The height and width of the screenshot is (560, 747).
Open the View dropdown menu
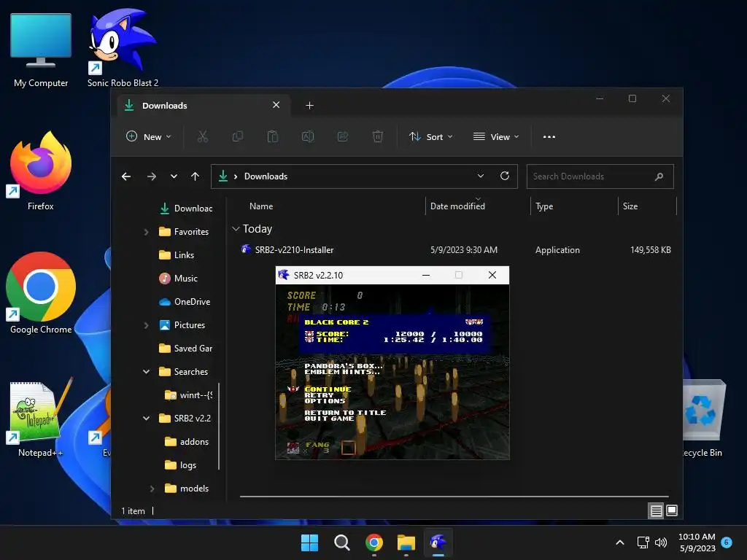point(496,136)
